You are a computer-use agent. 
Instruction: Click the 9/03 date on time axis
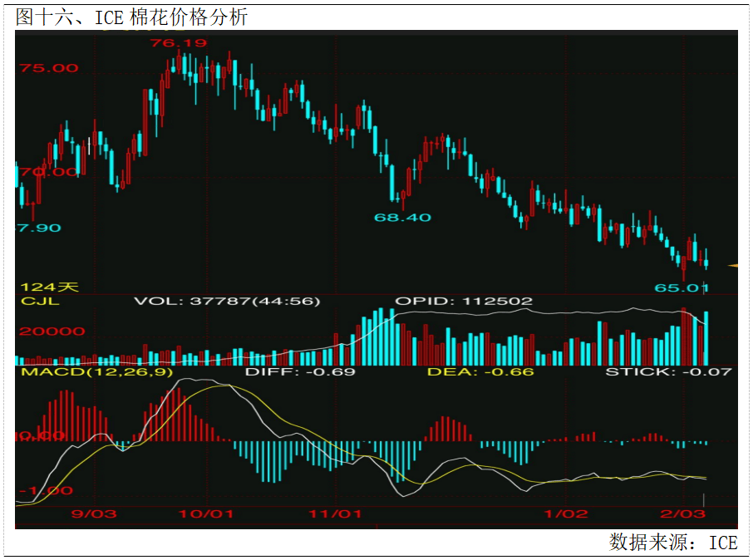[94, 514]
